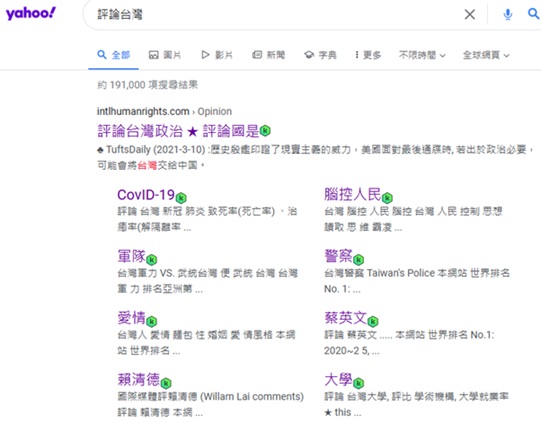
Task: Click the magnifier search button
Action: click(533, 14)
